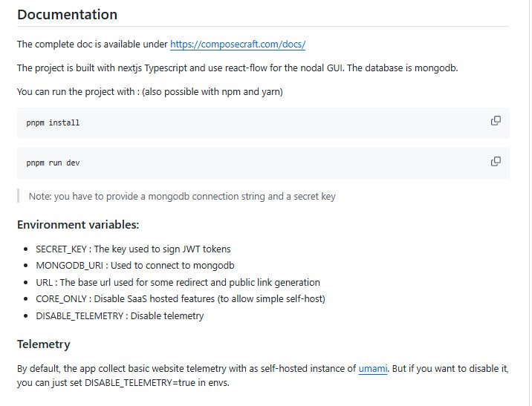
Task: Click the URL base url bullet item
Action: coord(178,283)
